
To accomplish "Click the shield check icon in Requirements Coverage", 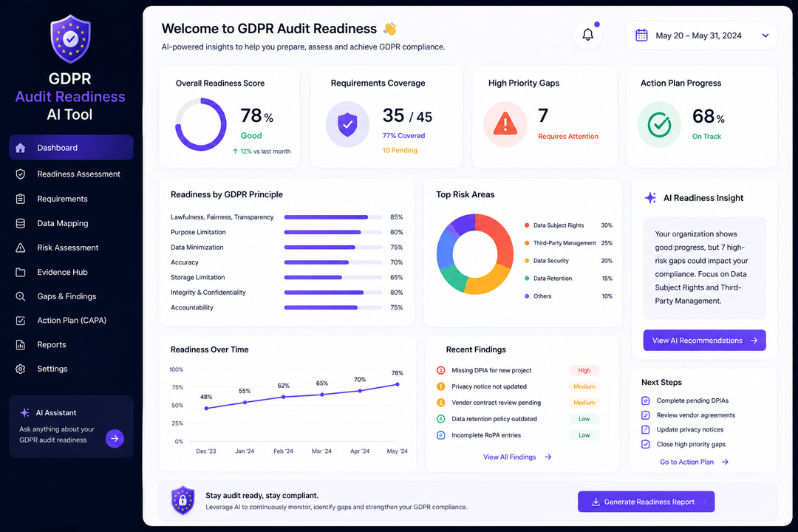I will pyautogui.click(x=347, y=124).
